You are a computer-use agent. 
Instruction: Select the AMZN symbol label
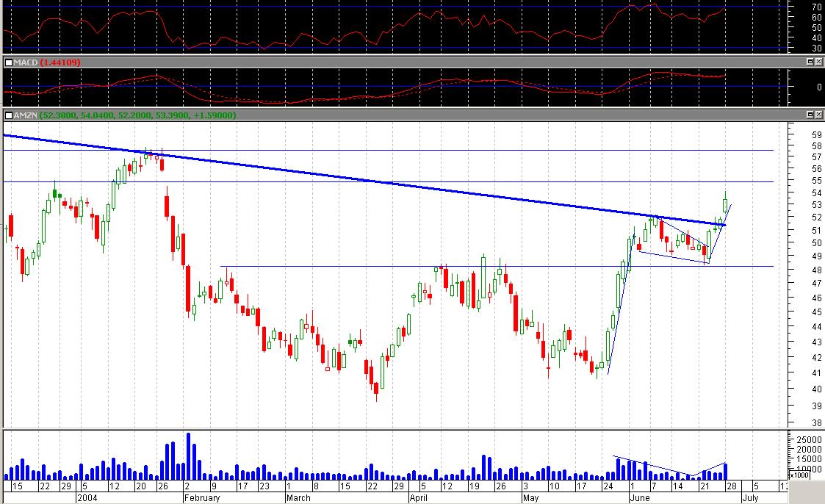pyautogui.click(x=25, y=115)
